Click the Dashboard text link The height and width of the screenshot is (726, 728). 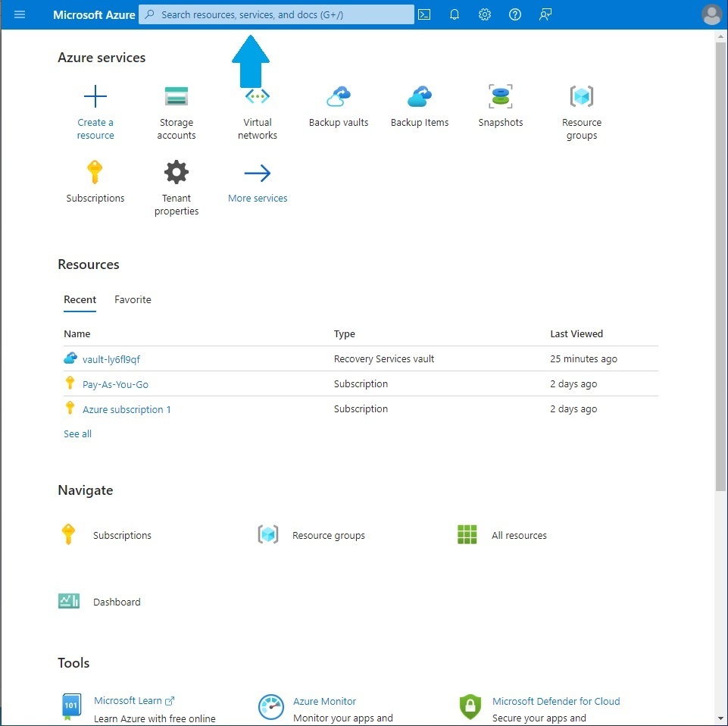point(117,602)
